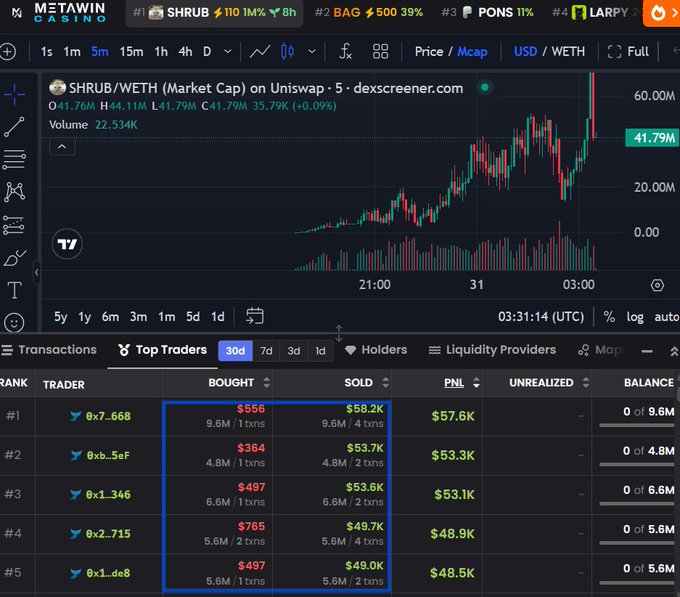
Task: Open the Liquidity Providers tab
Action: (492, 350)
